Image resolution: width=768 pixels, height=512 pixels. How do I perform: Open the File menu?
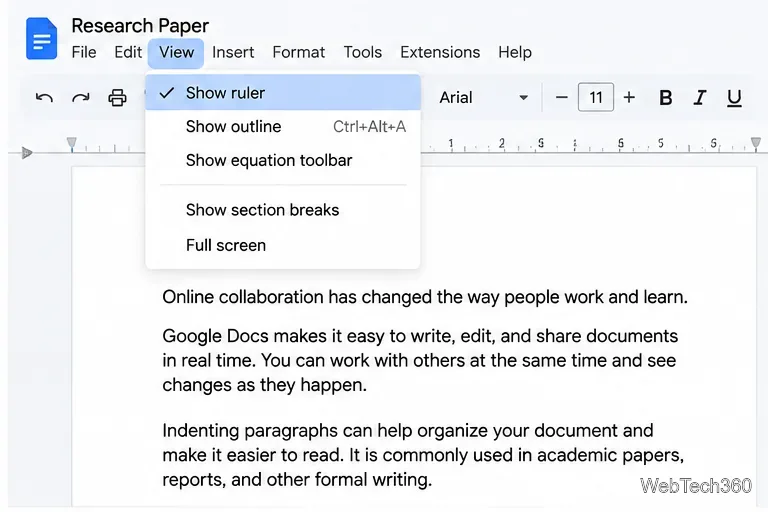[84, 52]
